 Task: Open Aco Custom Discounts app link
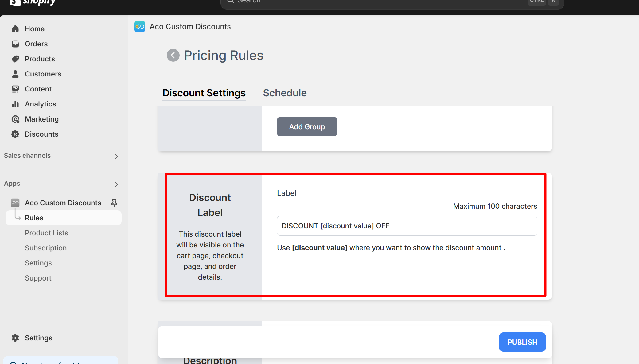63,203
